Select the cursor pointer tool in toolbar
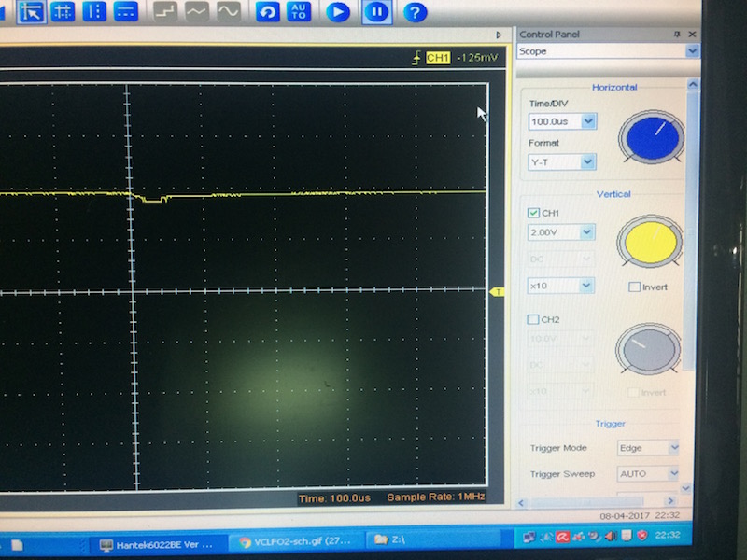The width and height of the screenshot is (747, 560). [32, 12]
